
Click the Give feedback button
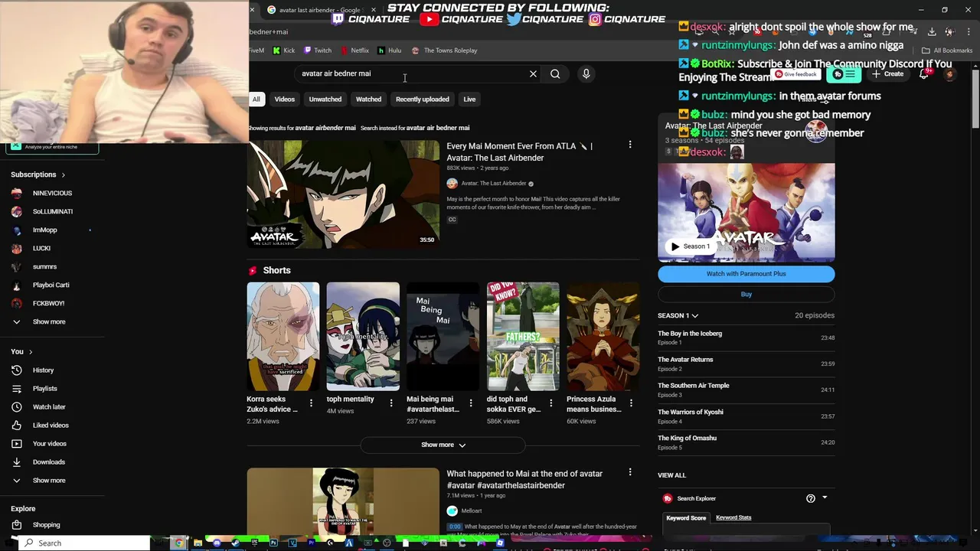click(x=795, y=74)
